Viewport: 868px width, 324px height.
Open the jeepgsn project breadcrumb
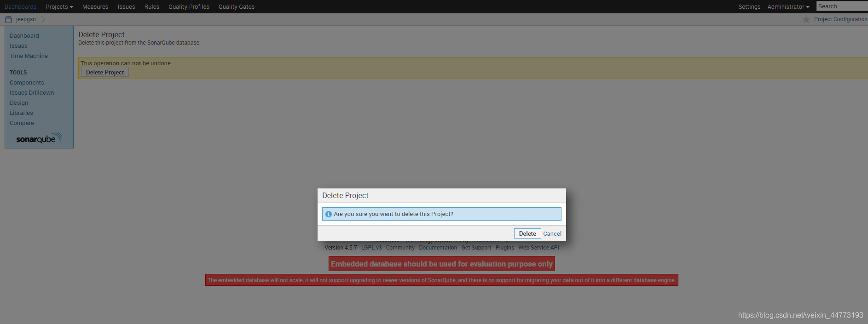tap(26, 19)
